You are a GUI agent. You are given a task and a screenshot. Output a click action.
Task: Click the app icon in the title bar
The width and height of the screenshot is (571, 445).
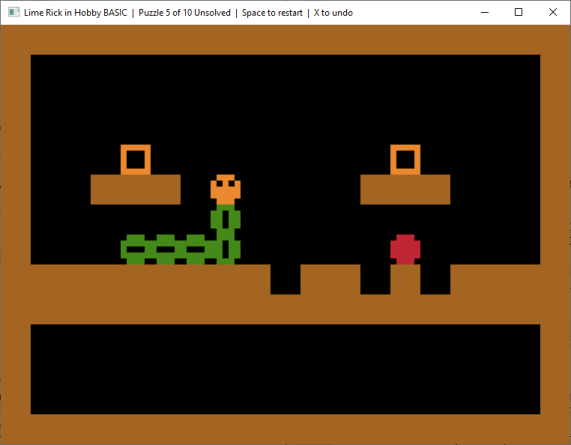pyautogui.click(x=14, y=12)
